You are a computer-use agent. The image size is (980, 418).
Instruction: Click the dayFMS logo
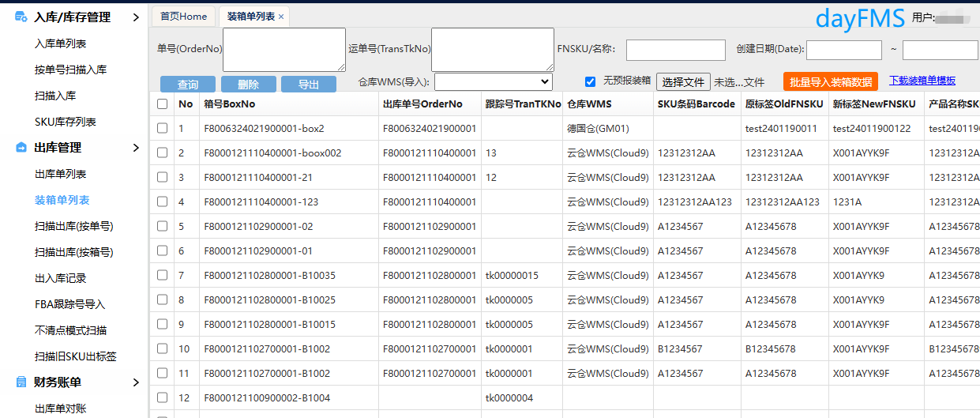(x=860, y=17)
